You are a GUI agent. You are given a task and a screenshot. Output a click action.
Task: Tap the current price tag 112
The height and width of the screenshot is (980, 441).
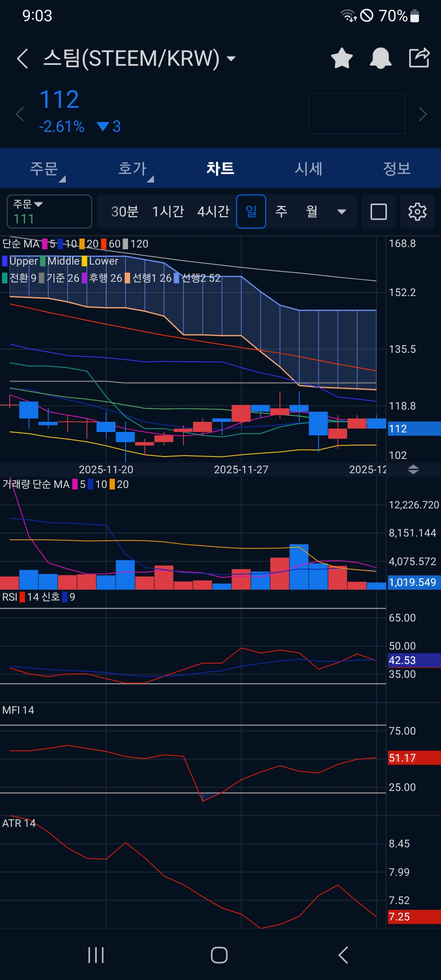(x=414, y=429)
